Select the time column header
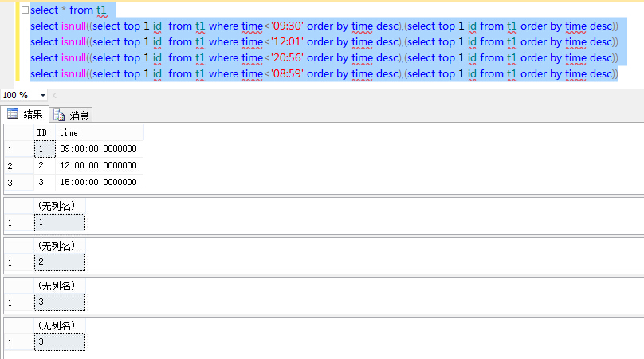The height and width of the screenshot is (359, 644). 100,132
